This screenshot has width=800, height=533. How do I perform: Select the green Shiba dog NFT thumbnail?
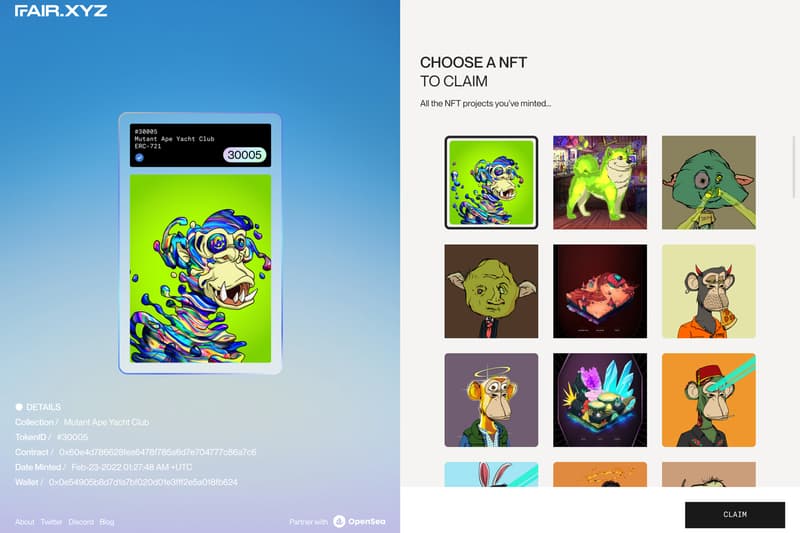pyautogui.click(x=600, y=183)
